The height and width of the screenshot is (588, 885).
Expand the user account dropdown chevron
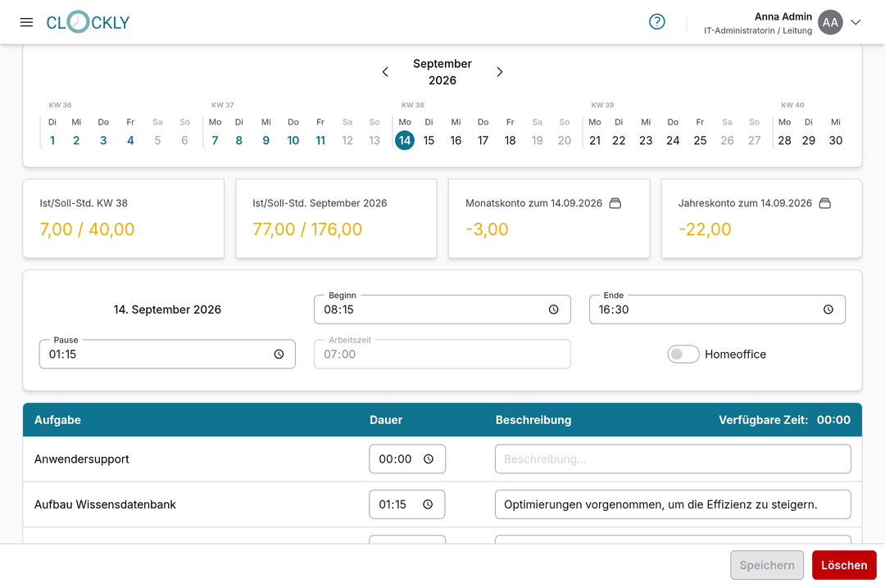[855, 23]
